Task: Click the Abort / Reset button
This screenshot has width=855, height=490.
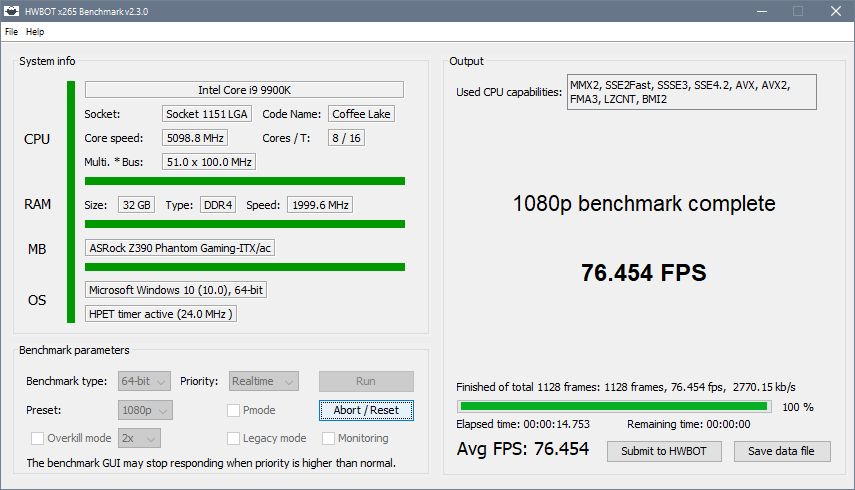Action: [366, 410]
